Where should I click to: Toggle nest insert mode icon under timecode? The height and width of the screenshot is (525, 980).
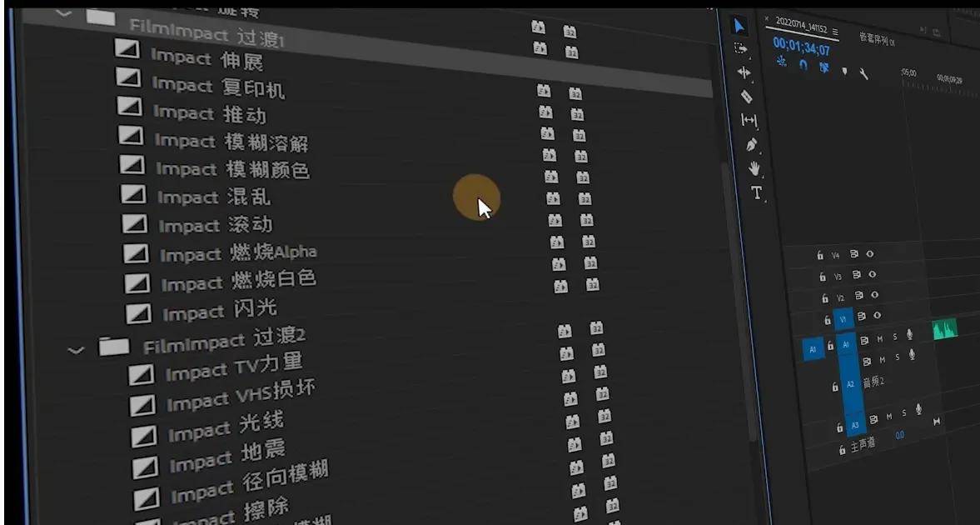tap(781, 62)
